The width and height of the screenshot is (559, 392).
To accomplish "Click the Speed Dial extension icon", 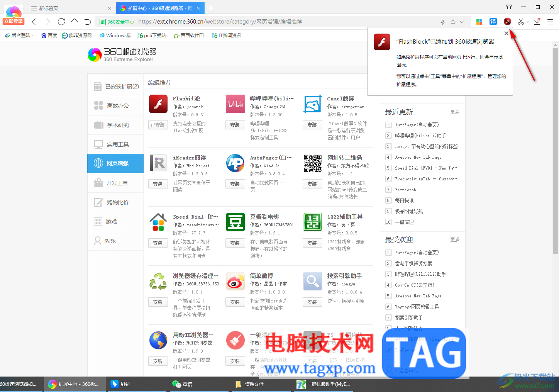I will point(158,222).
